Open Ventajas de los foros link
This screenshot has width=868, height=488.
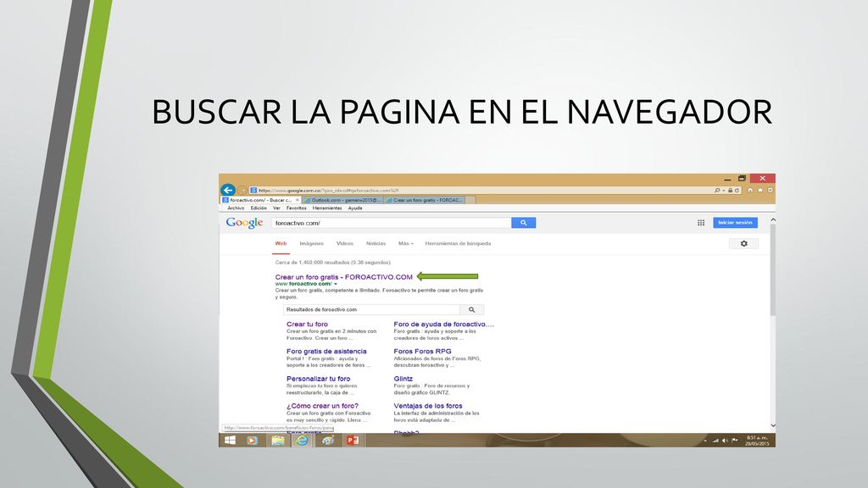click(428, 406)
